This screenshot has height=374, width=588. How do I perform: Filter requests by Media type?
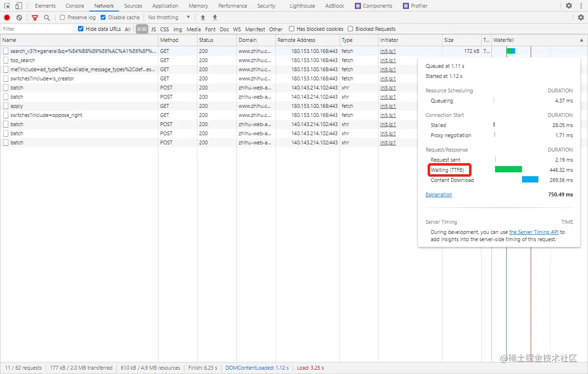coord(194,29)
